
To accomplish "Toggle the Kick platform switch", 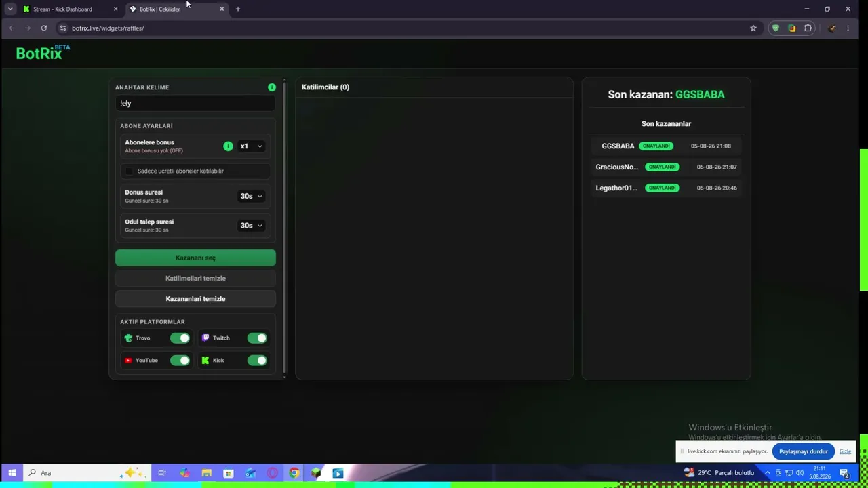I will [x=257, y=361].
